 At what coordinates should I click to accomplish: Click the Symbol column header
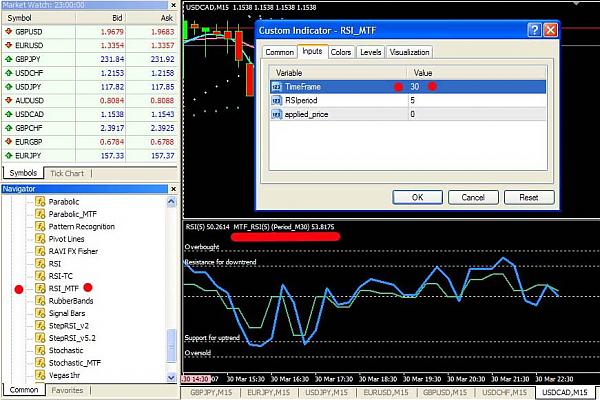point(39,18)
